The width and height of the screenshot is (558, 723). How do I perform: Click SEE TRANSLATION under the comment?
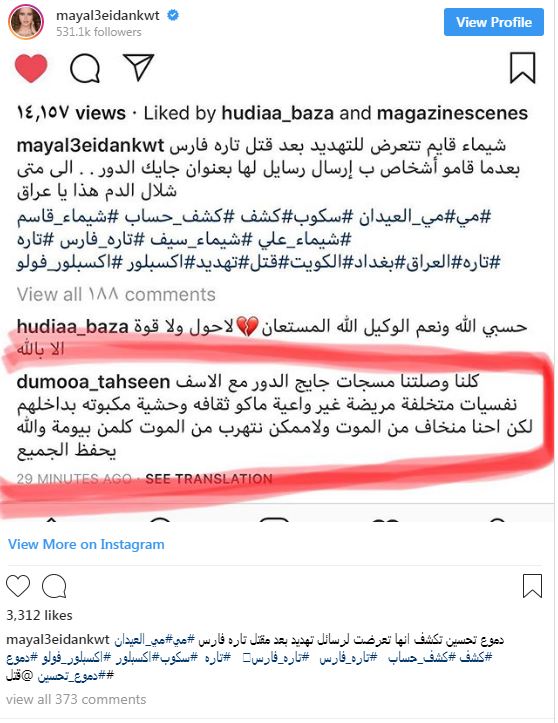(x=209, y=479)
